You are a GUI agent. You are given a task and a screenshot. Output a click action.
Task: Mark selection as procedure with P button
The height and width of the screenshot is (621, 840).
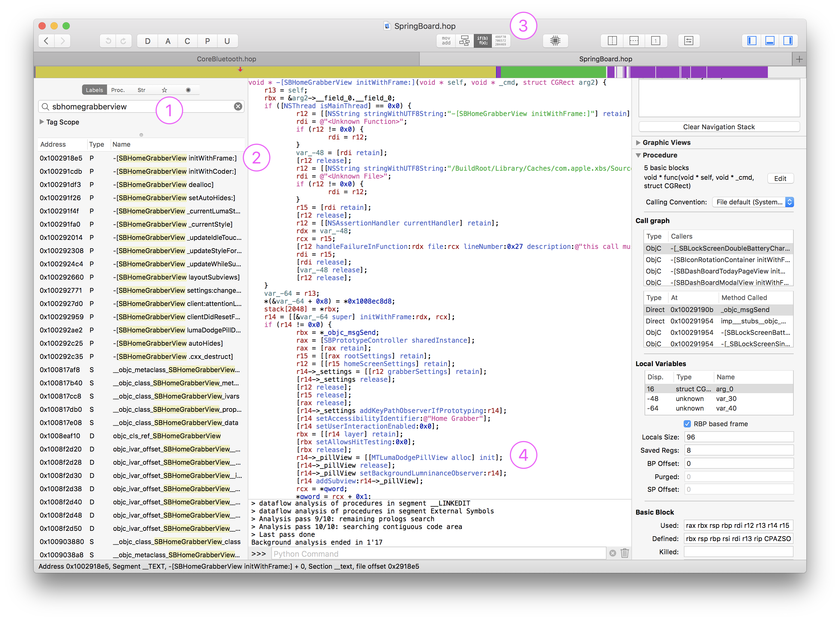pos(207,41)
